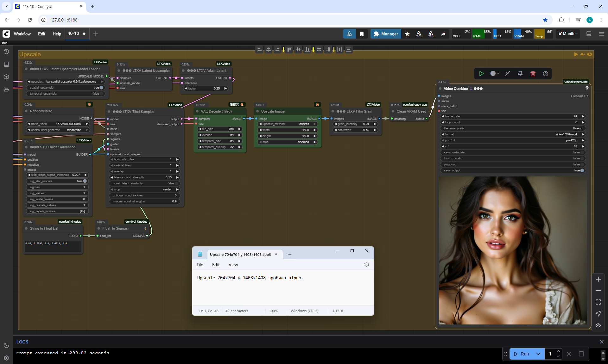Open Notepad's View menu

[233, 265]
